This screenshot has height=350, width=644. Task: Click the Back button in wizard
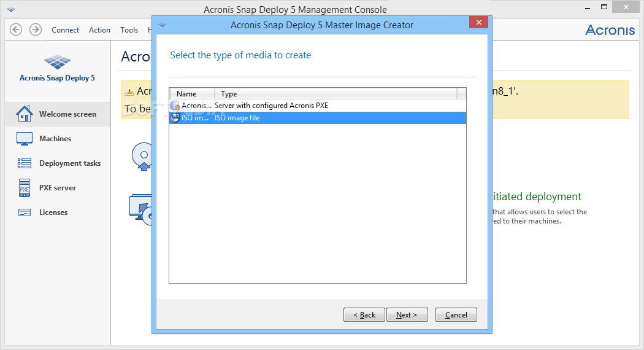364,314
